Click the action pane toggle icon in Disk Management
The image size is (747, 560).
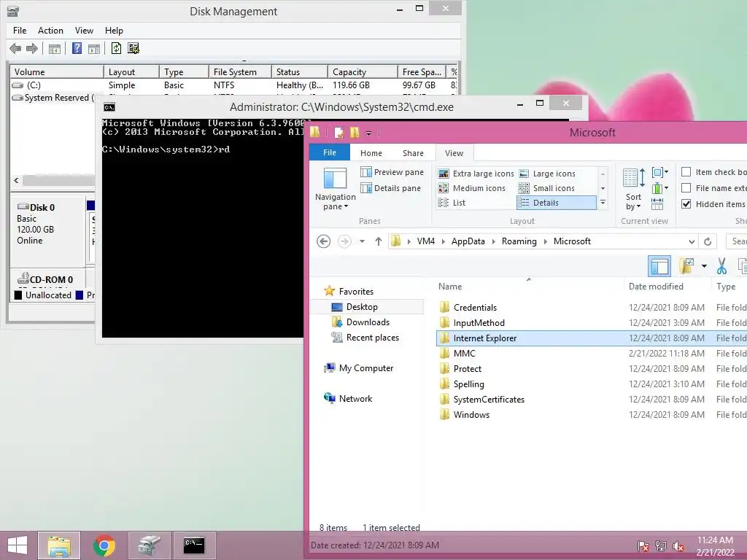[94, 48]
